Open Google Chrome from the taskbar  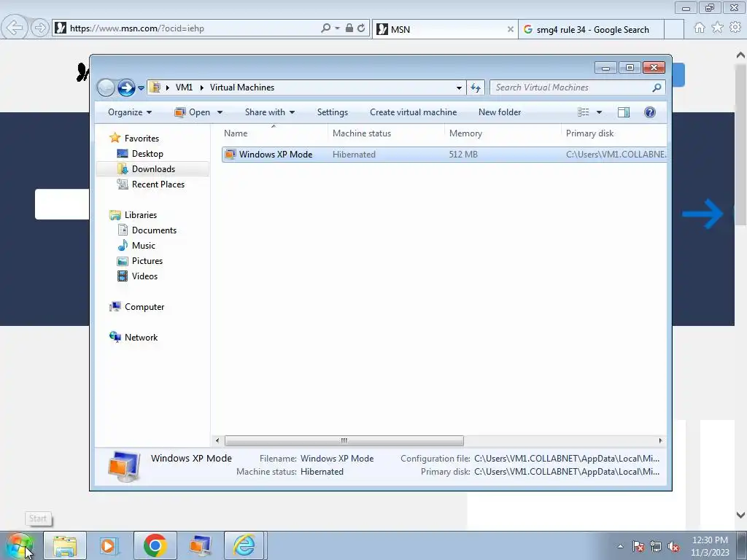(155, 545)
